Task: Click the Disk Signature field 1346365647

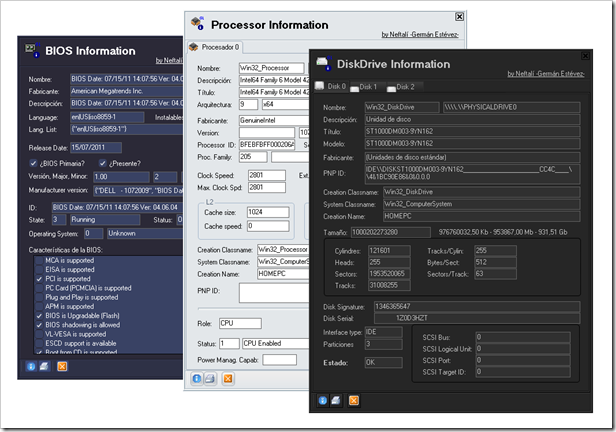Action: (477, 306)
